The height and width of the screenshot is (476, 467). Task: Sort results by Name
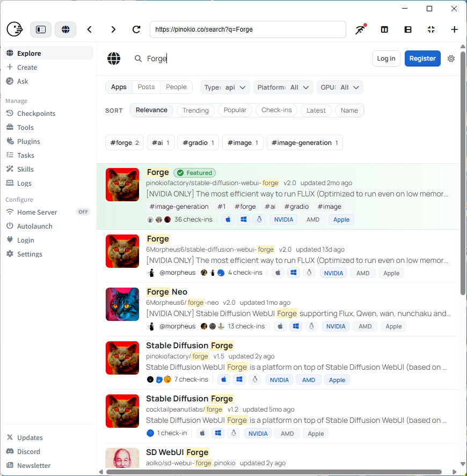pos(349,110)
